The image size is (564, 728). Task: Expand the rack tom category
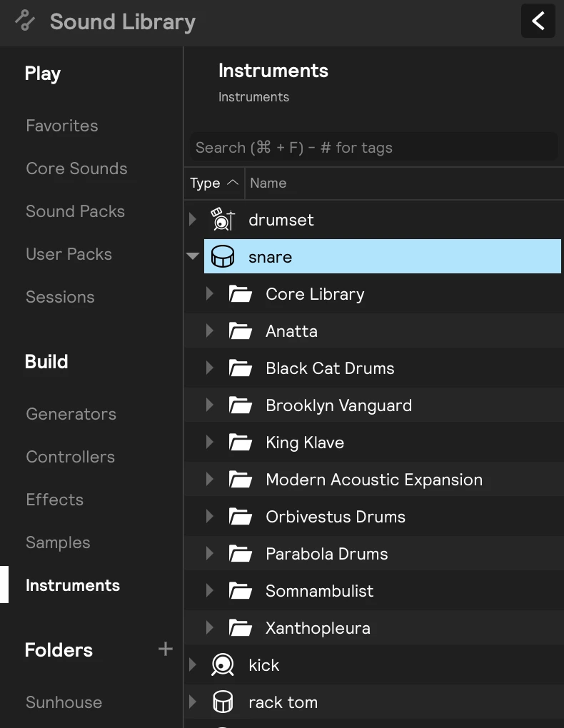click(193, 702)
